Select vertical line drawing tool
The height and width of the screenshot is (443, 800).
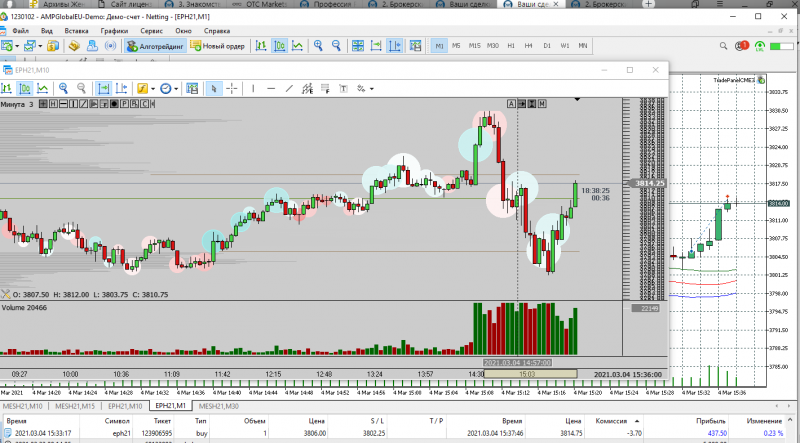[x=253, y=89]
